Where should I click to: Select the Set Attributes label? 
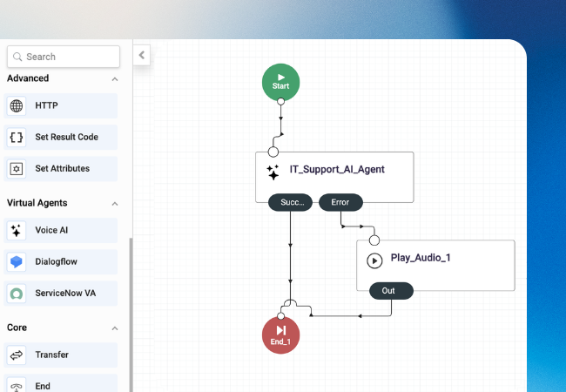63,168
